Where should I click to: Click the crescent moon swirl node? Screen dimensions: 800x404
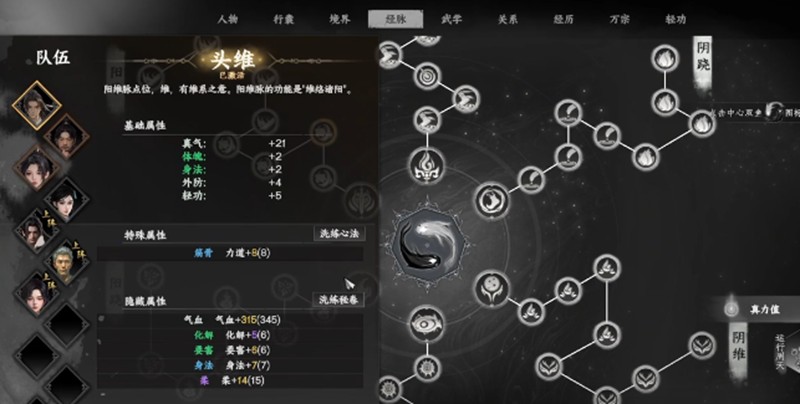tap(492, 200)
